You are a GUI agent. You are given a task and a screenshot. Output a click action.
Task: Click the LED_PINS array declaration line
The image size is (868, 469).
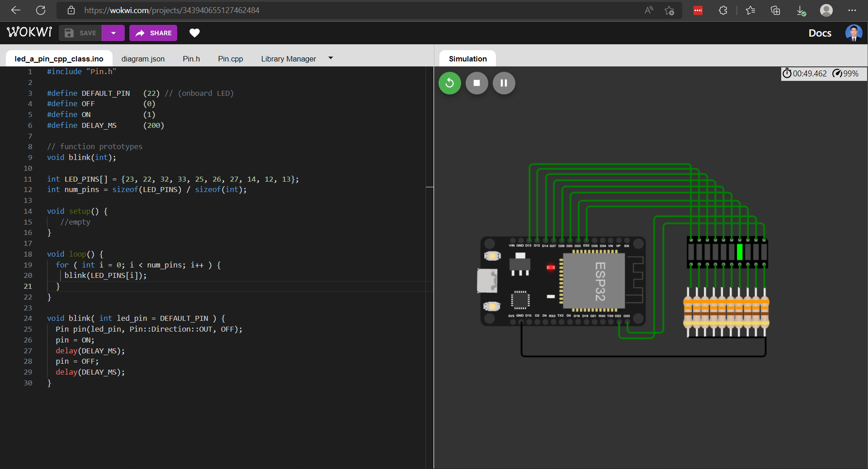click(x=173, y=179)
